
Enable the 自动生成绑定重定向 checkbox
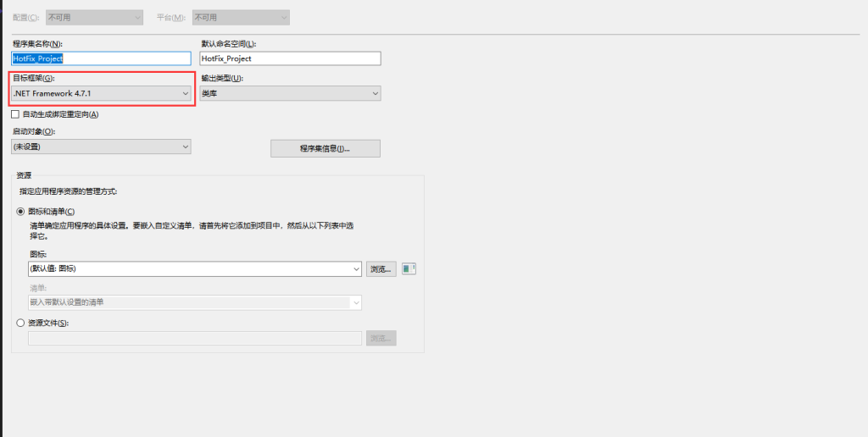15,114
